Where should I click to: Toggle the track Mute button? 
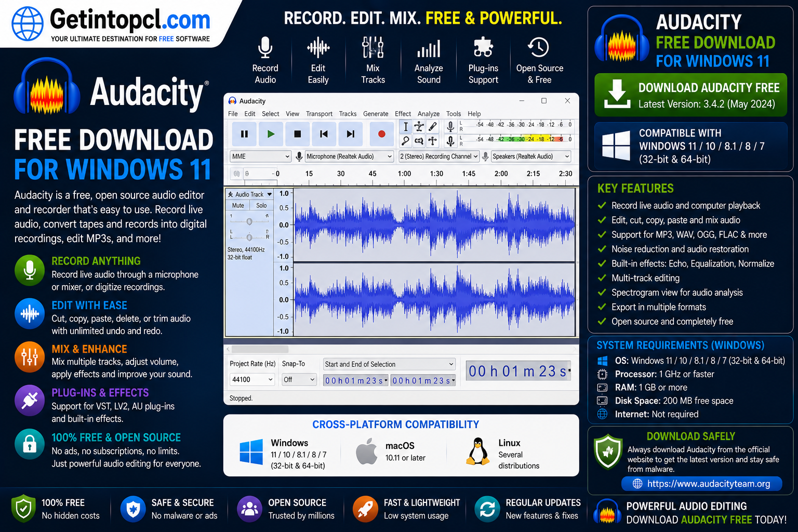[x=238, y=206]
